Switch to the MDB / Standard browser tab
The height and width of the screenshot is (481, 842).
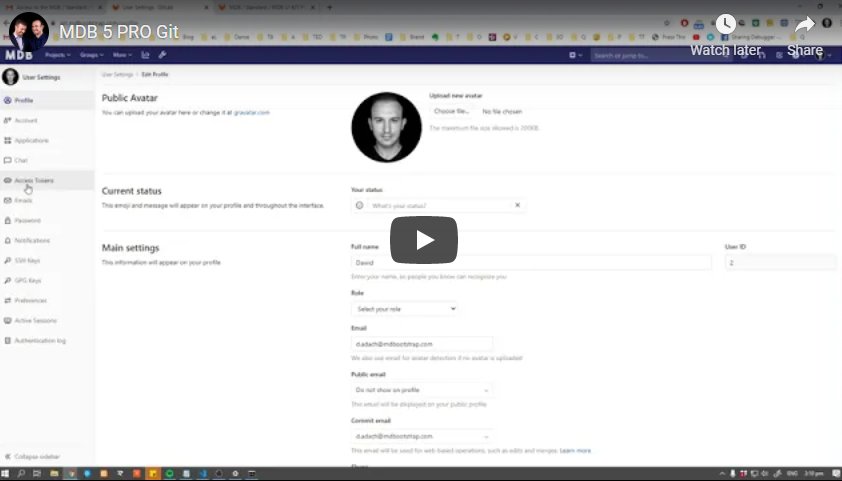point(267,8)
